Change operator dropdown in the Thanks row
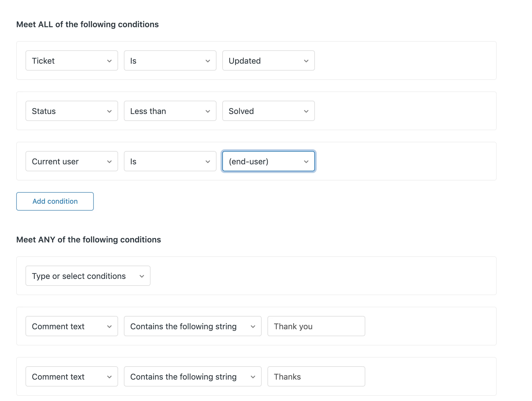The height and width of the screenshot is (401, 532). (x=192, y=377)
